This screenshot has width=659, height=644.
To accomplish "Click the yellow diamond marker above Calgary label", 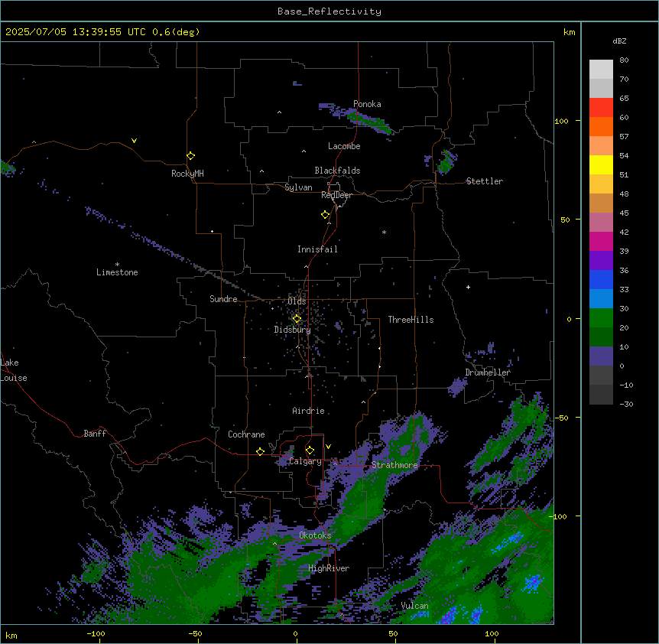I will click(310, 450).
